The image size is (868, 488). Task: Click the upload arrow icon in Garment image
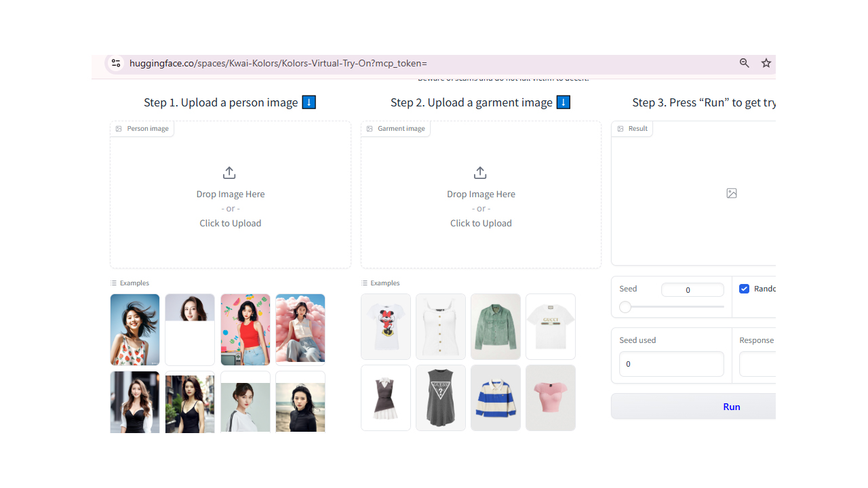(x=480, y=173)
